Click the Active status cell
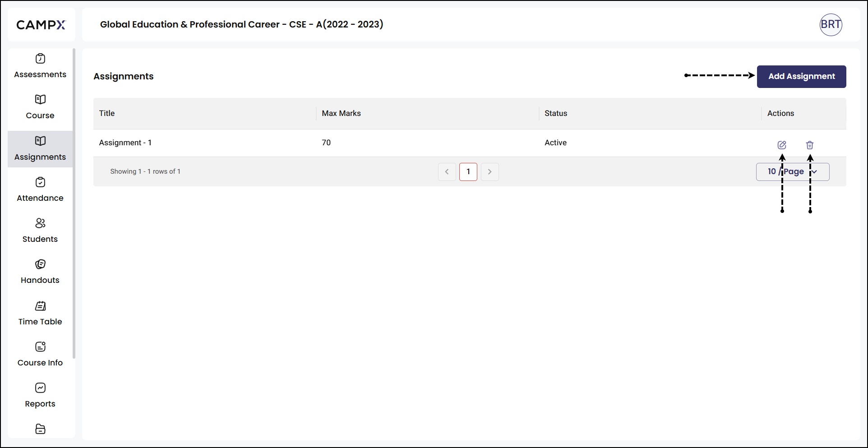 [x=555, y=143]
